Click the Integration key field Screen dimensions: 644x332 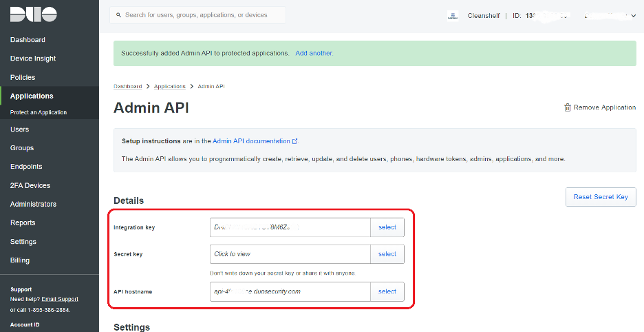290,227
